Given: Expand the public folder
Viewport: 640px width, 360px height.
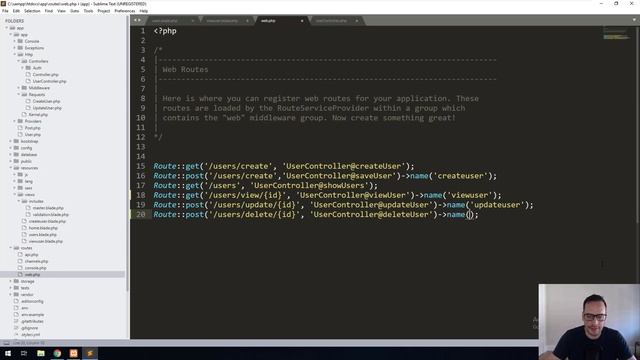Looking at the screenshot, I should (11, 161).
